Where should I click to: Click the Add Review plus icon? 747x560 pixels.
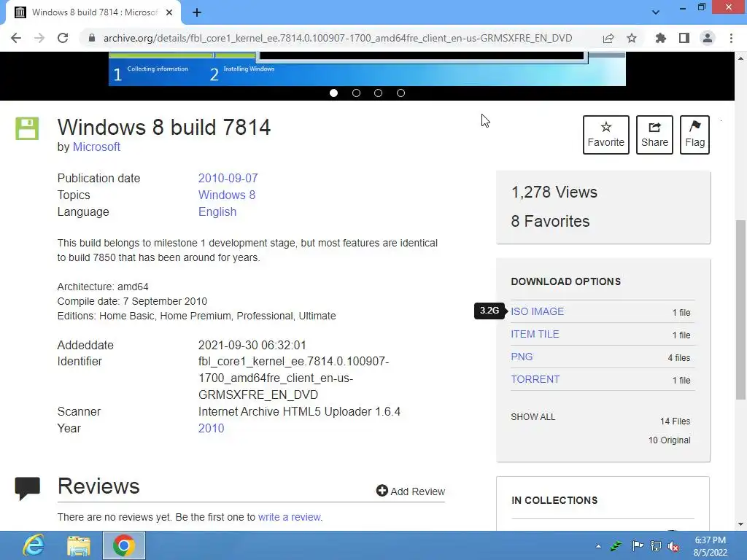(x=382, y=491)
